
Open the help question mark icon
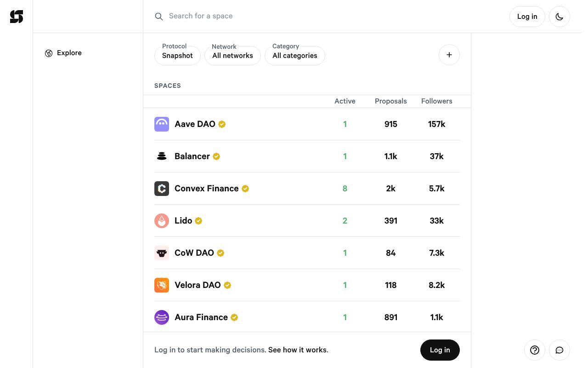coord(534,350)
